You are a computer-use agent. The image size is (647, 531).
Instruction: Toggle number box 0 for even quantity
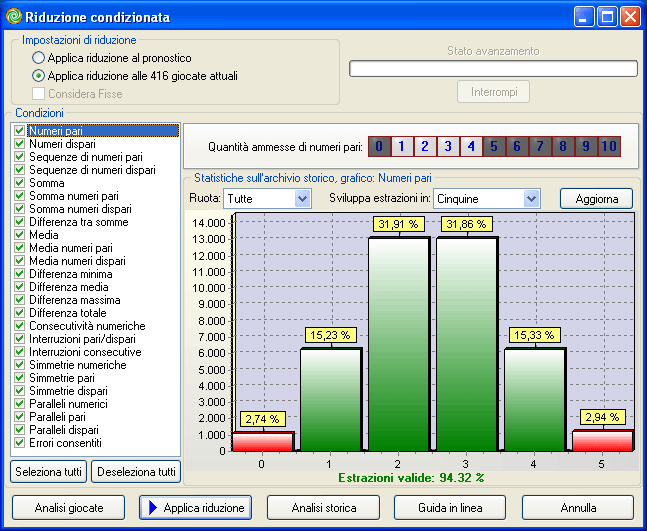point(378,147)
